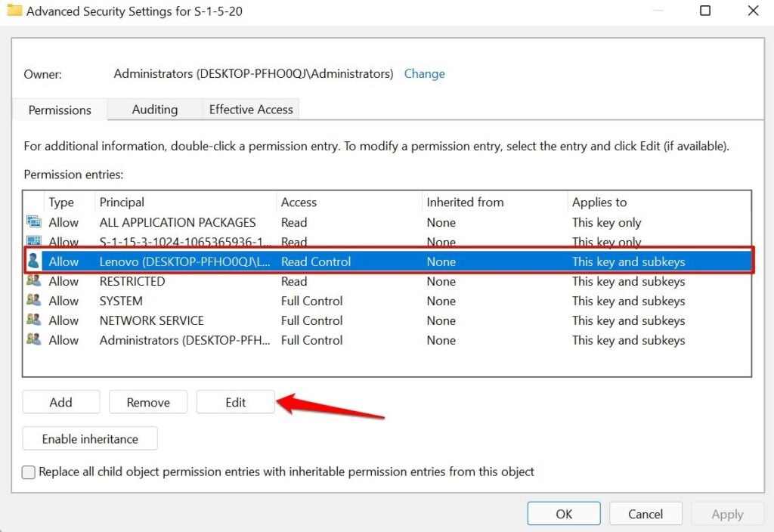Viewport: 774px width, 532px height.
Task: Click the ALL APPLICATION PACKAGES entry icon
Action: coord(33,222)
